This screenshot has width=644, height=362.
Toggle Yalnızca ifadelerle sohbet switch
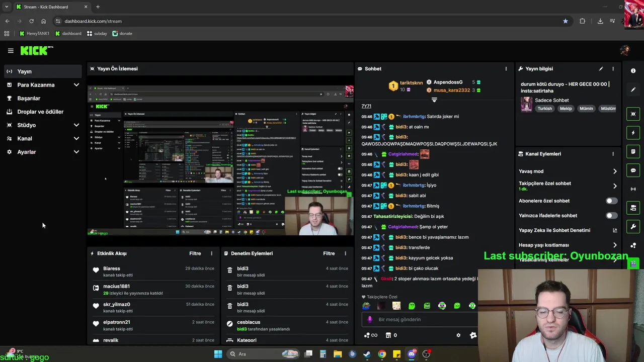click(x=611, y=216)
